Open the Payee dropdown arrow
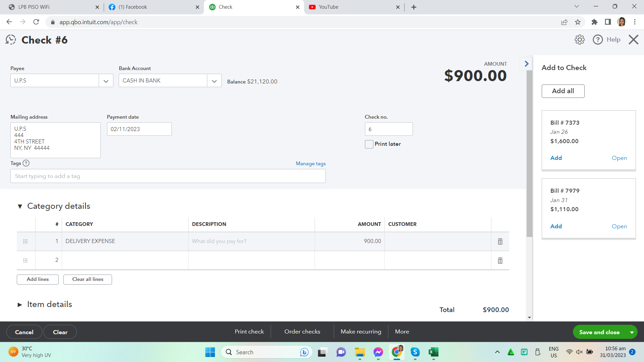This screenshot has width=644, height=362. (106, 81)
